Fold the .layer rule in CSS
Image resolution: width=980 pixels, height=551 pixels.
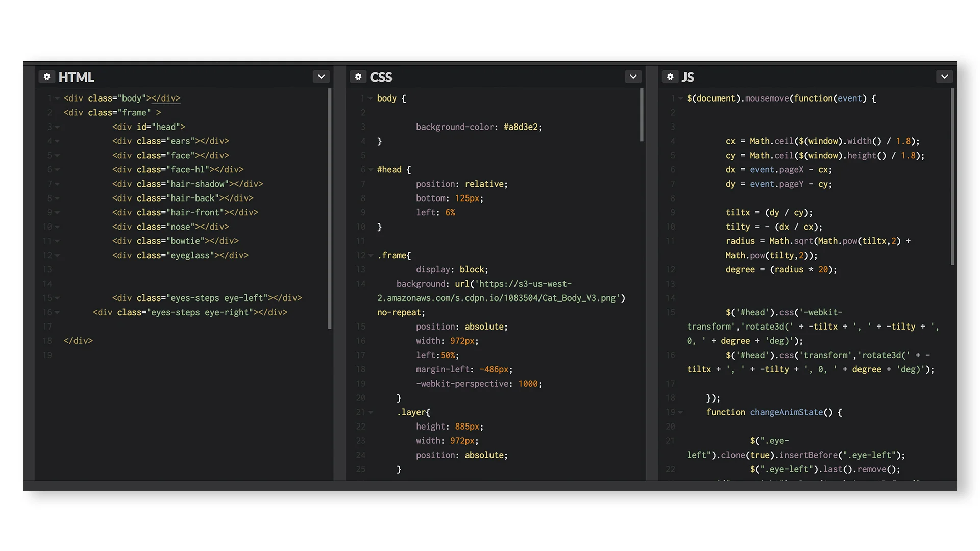[x=370, y=412]
